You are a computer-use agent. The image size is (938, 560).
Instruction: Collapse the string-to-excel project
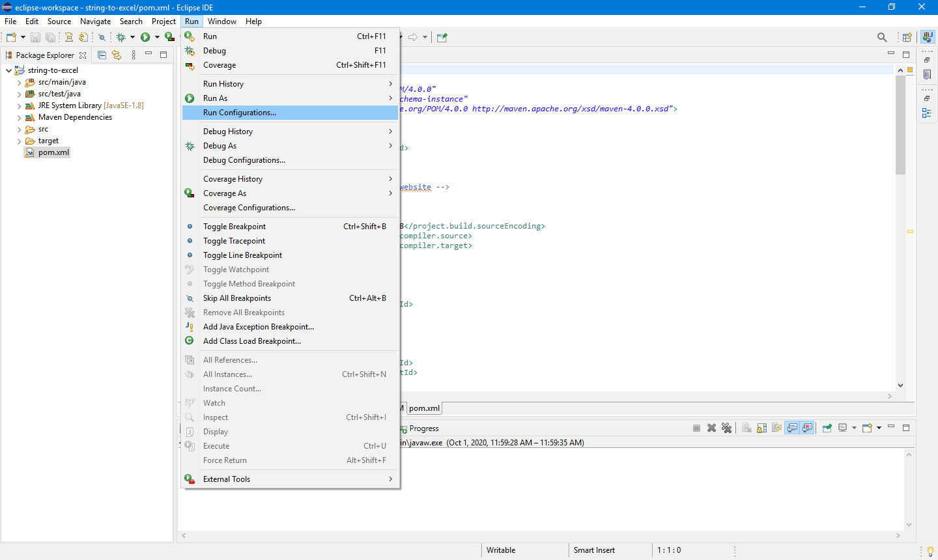click(x=8, y=70)
